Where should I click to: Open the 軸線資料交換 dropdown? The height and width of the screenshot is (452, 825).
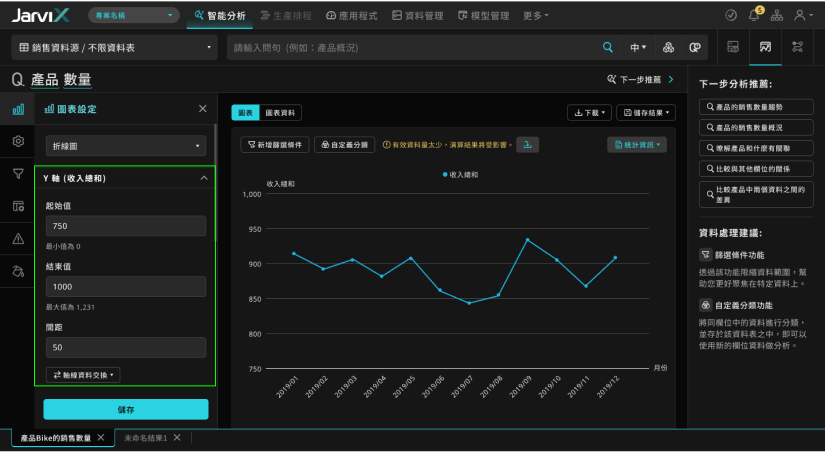[x=83, y=375]
